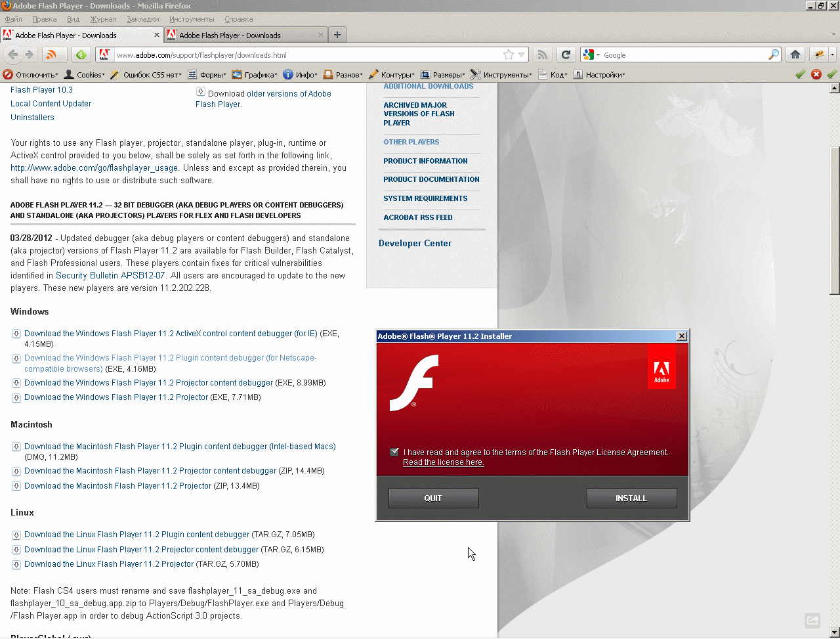Open the Security Bulletin APSB12-07 link

110,276
